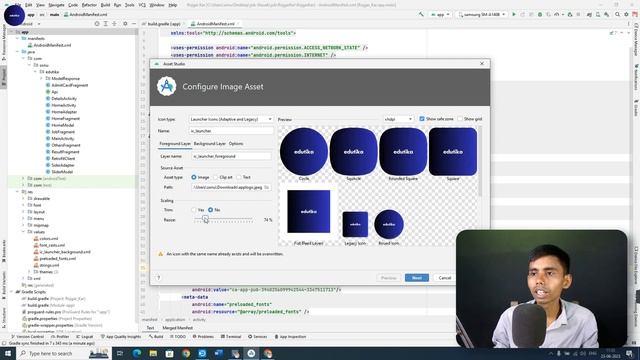Viewport: 640px width, 360px height.
Task: Open the Terminal tool window
Action: pyautogui.click(x=231, y=337)
